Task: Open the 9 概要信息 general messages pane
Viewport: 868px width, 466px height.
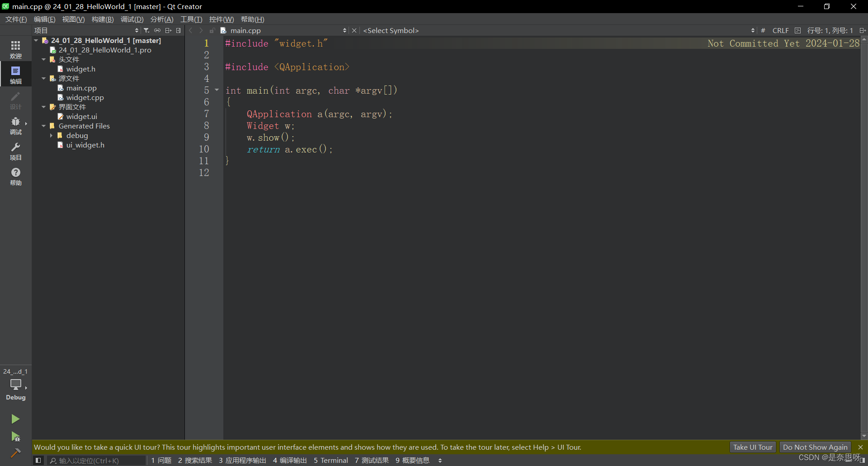Action: point(412,460)
